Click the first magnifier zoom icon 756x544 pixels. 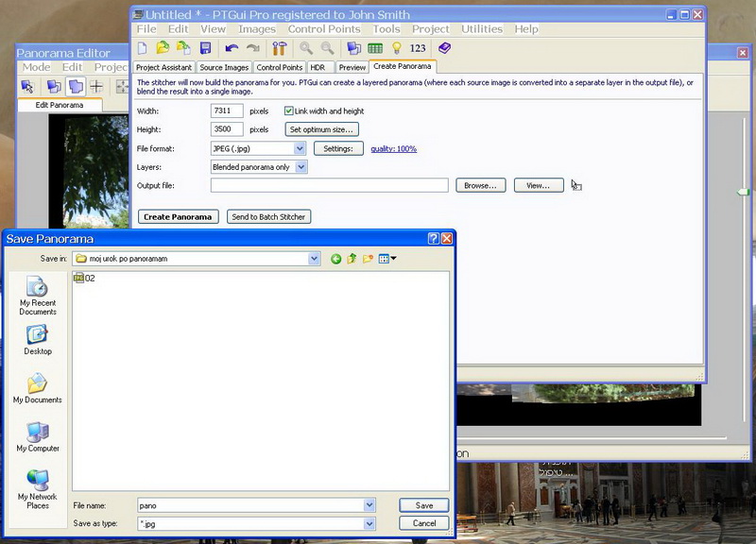305,48
